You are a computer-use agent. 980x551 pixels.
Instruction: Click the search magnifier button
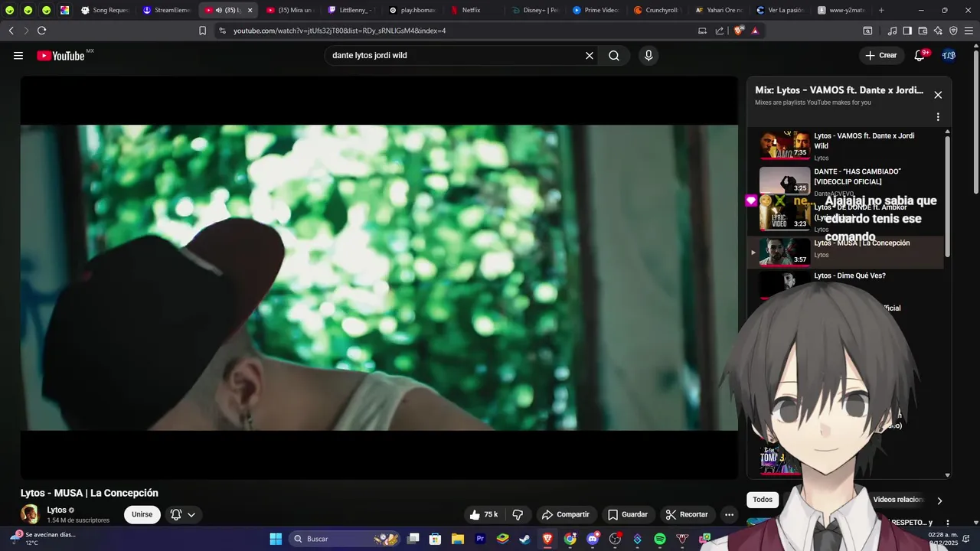[x=614, y=56]
